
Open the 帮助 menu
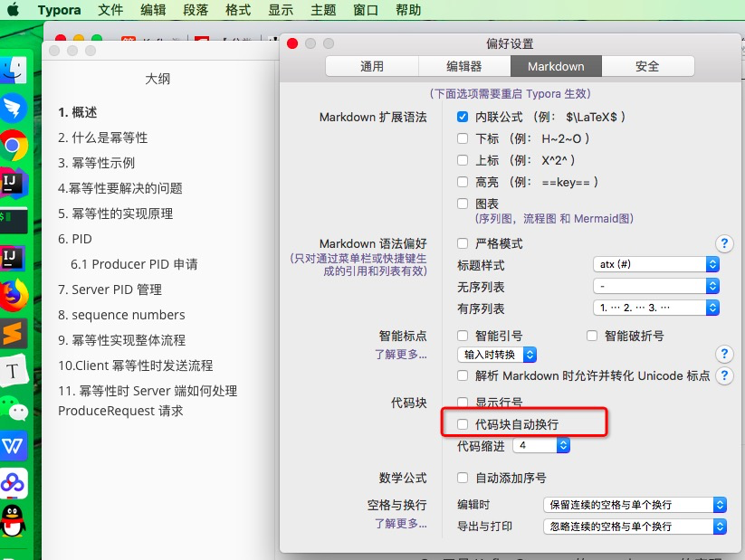pos(408,10)
